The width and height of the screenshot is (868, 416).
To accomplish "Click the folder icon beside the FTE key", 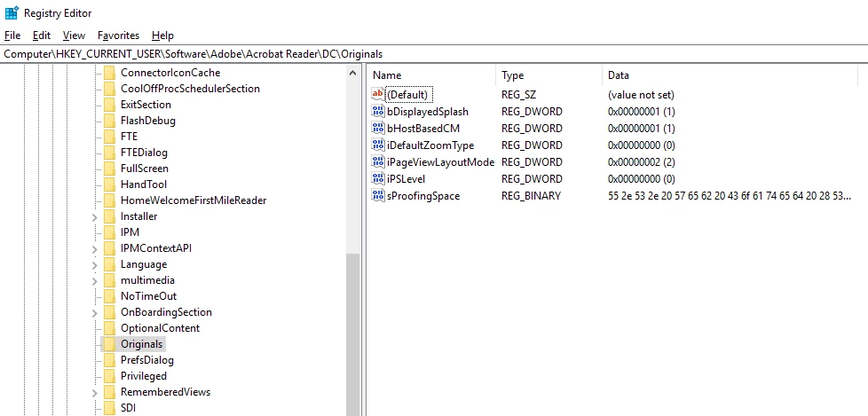I will [109, 136].
